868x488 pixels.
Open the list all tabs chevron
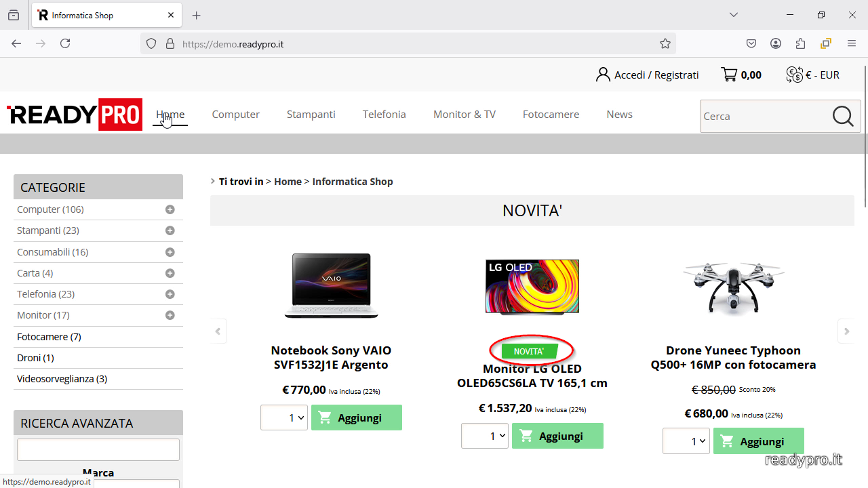tap(734, 15)
